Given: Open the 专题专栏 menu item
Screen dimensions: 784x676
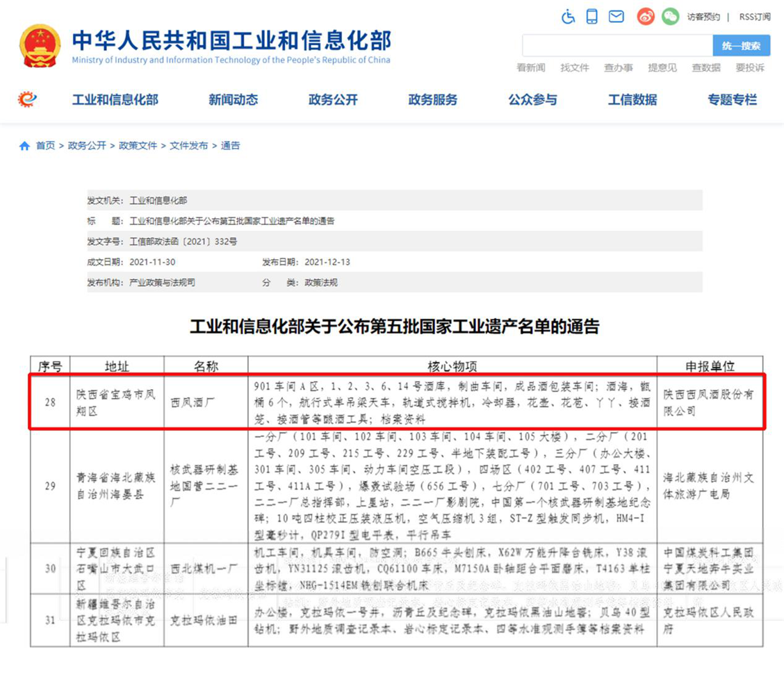Looking at the screenshot, I should pyautogui.click(x=732, y=100).
